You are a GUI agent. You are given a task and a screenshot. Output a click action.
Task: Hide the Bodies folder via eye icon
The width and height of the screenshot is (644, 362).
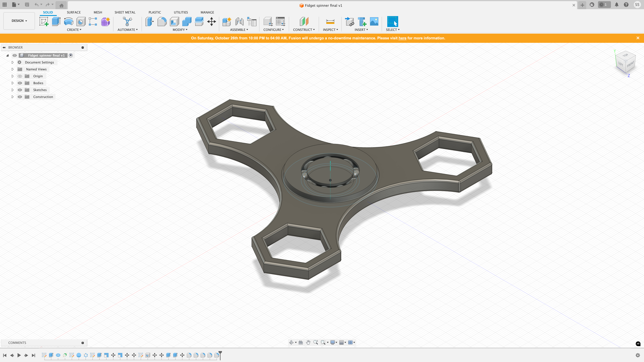(20, 83)
